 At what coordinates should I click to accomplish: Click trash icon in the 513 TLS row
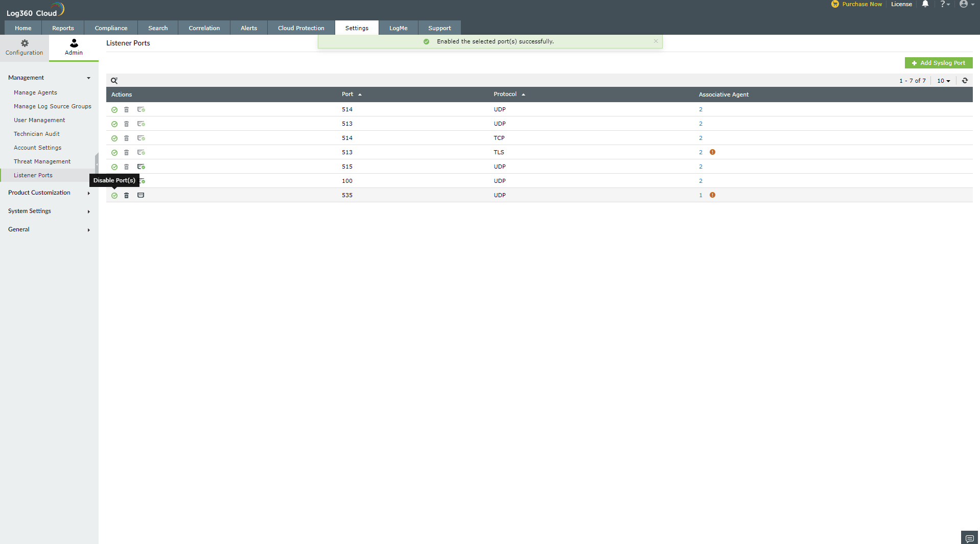pyautogui.click(x=126, y=153)
